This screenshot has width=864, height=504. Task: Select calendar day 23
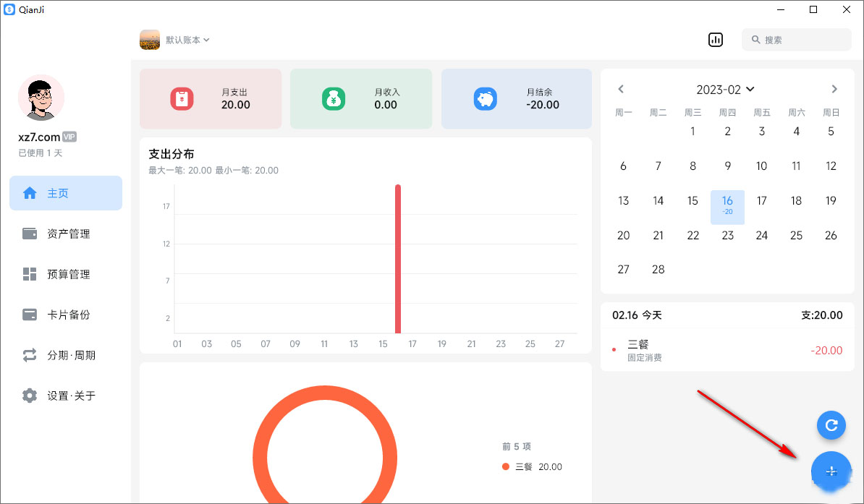click(727, 235)
